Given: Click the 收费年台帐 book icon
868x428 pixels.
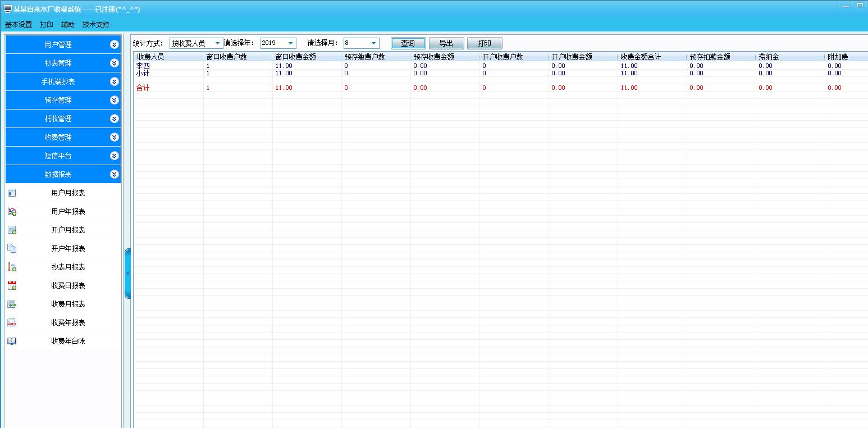Looking at the screenshot, I should click(x=12, y=341).
